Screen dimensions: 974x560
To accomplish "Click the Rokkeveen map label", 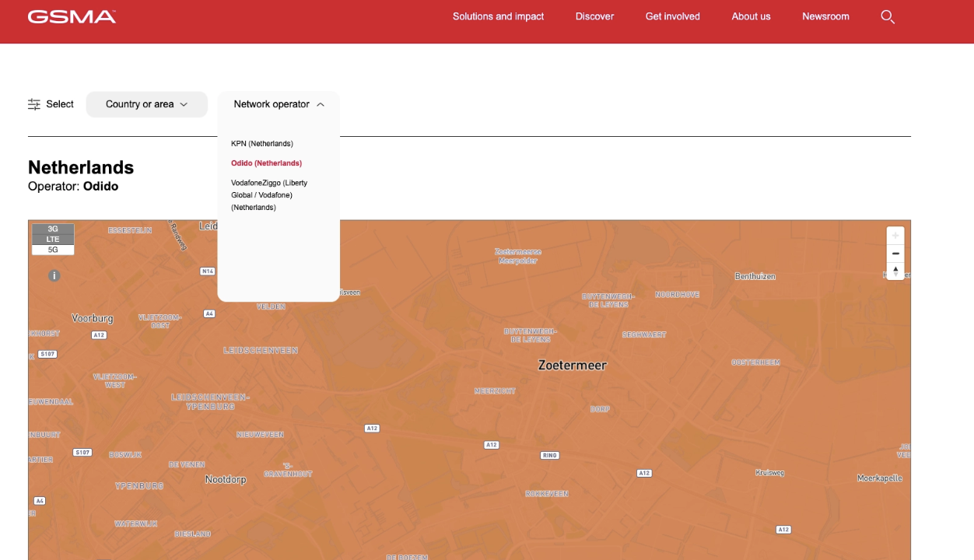I will [547, 494].
